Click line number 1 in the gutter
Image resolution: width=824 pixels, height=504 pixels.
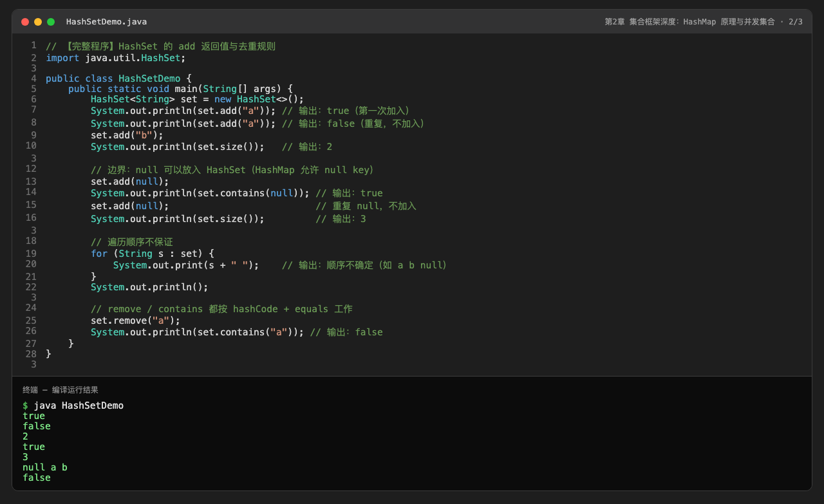pyautogui.click(x=33, y=45)
